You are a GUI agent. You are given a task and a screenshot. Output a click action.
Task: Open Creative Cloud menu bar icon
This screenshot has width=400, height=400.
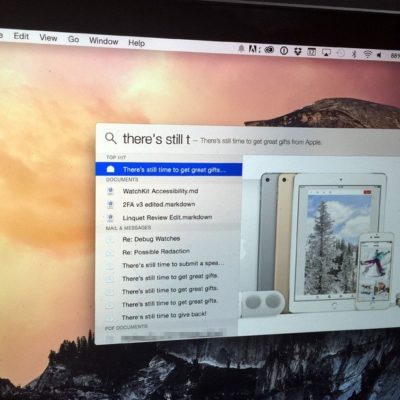point(269,50)
